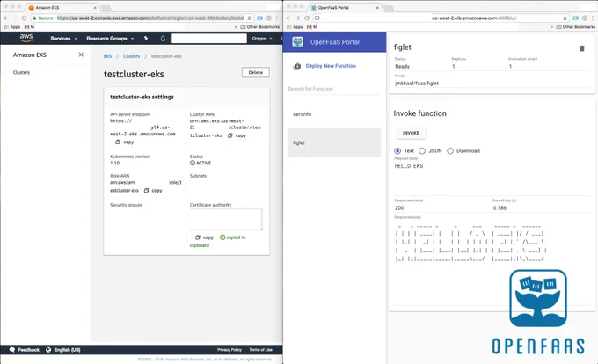Viewport: 598px width, 364px height.
Task: Bookmark the OpenFaaS page with star
Action: (x=565, y=18)
